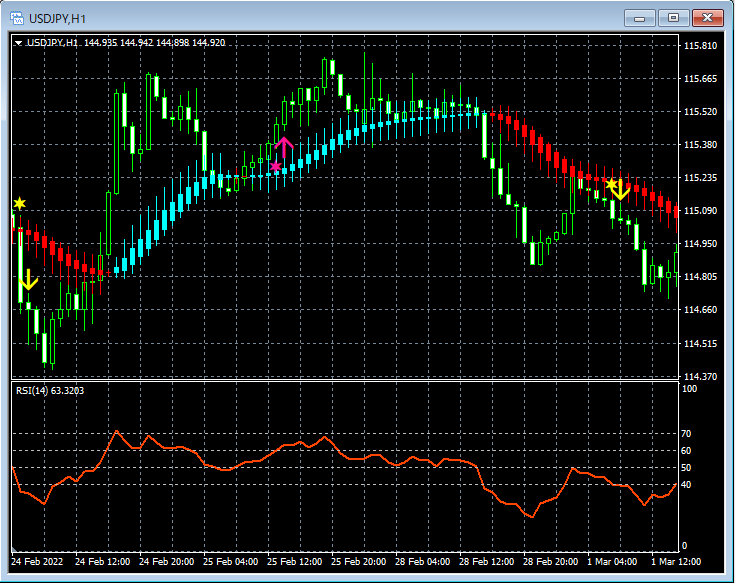This screenshot has height=583, width=736.
Task: Click the 114.805 price scale label
Action: (700, 276)
